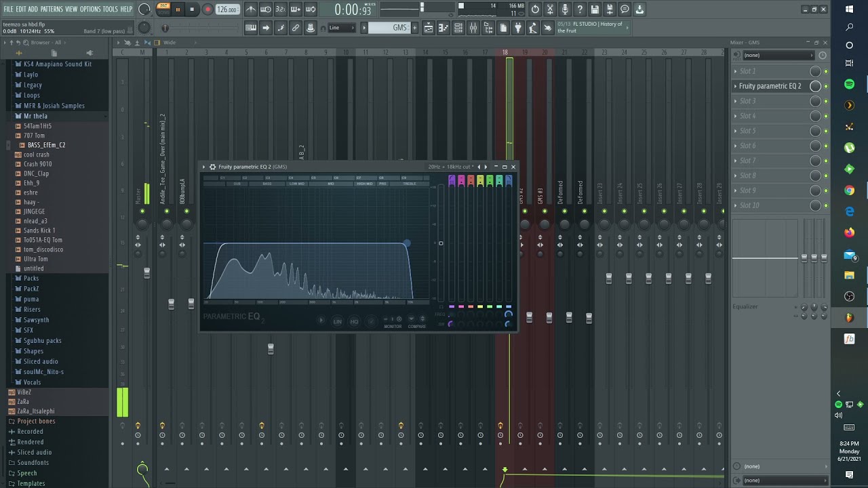Open the Mixer window icon
The height and width of the screenshot is (488, 868).
(473, 28)
